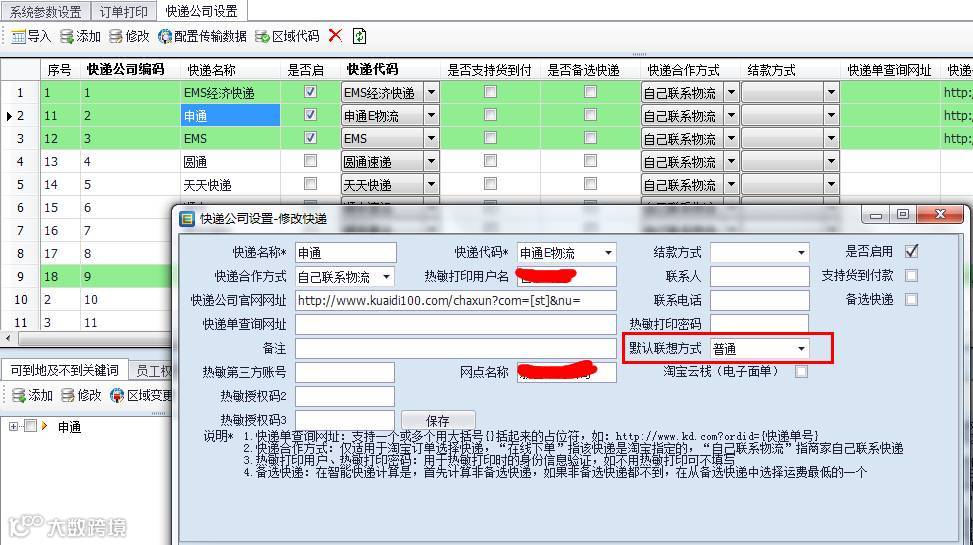Click the 保存 save button

coord(438,420)
